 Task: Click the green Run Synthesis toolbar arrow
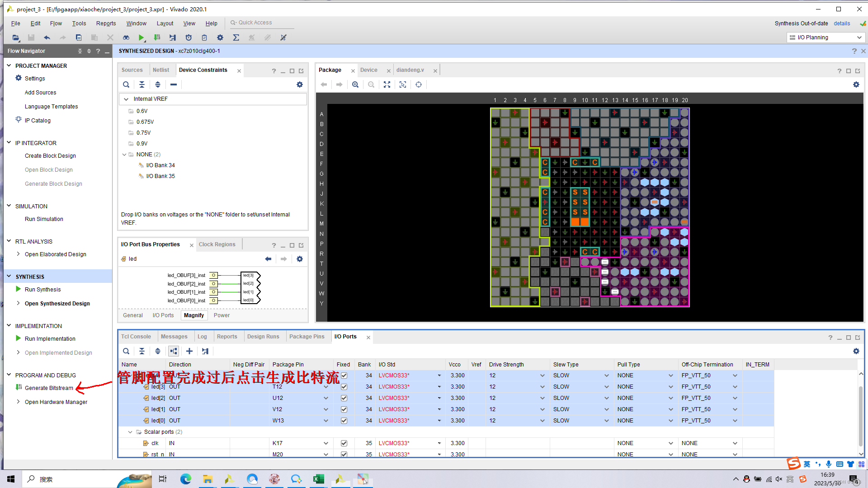pos(141,38)
